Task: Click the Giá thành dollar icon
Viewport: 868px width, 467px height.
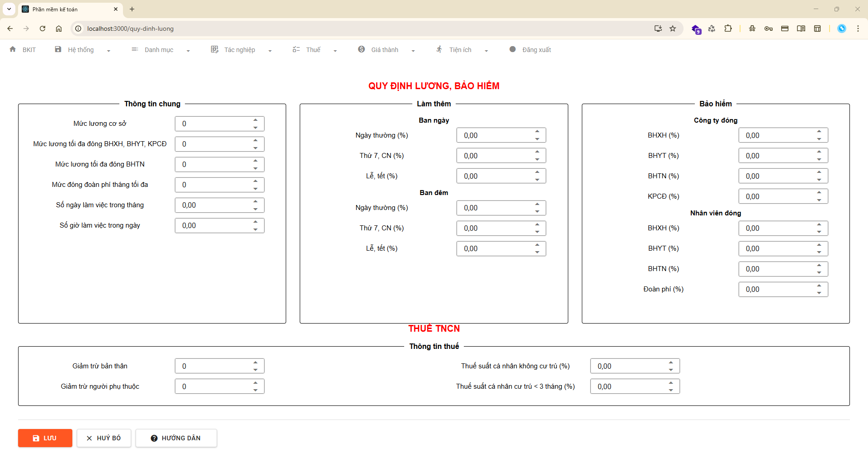Action: click(361, 49)
